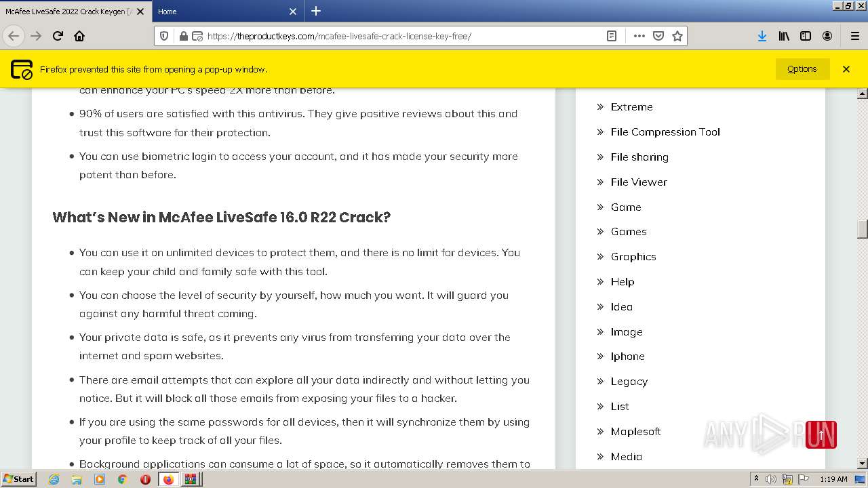The width and height of the screenshot is (868, 488).
Task: Launch Internet Explorer from taskbar
Action: tap(54, 479)
